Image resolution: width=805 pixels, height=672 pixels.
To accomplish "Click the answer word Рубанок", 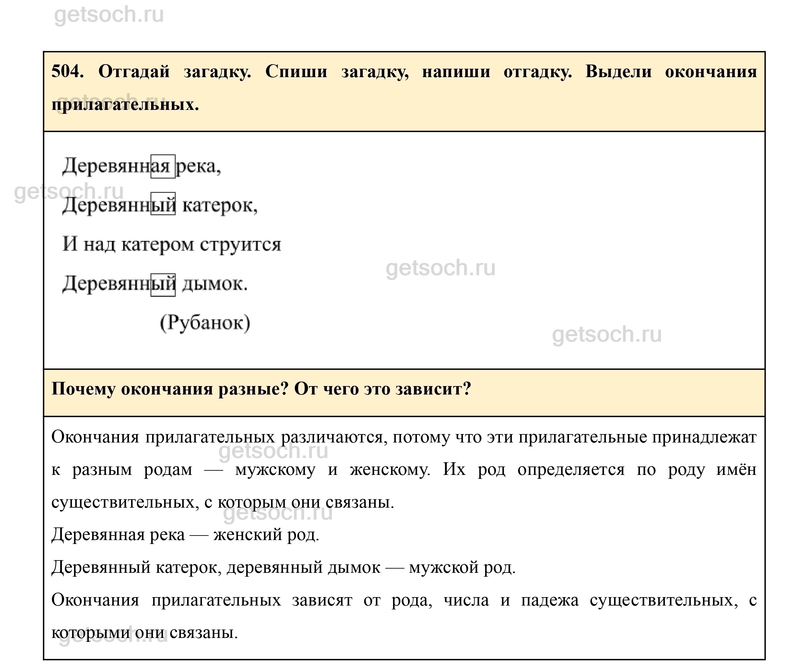I will point(205,323).
